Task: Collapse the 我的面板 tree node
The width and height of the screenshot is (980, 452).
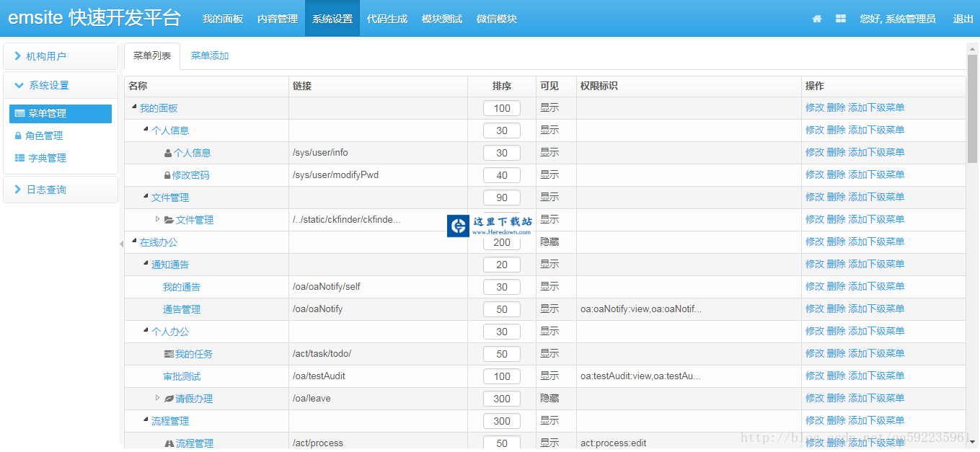Action: [134, 107]
